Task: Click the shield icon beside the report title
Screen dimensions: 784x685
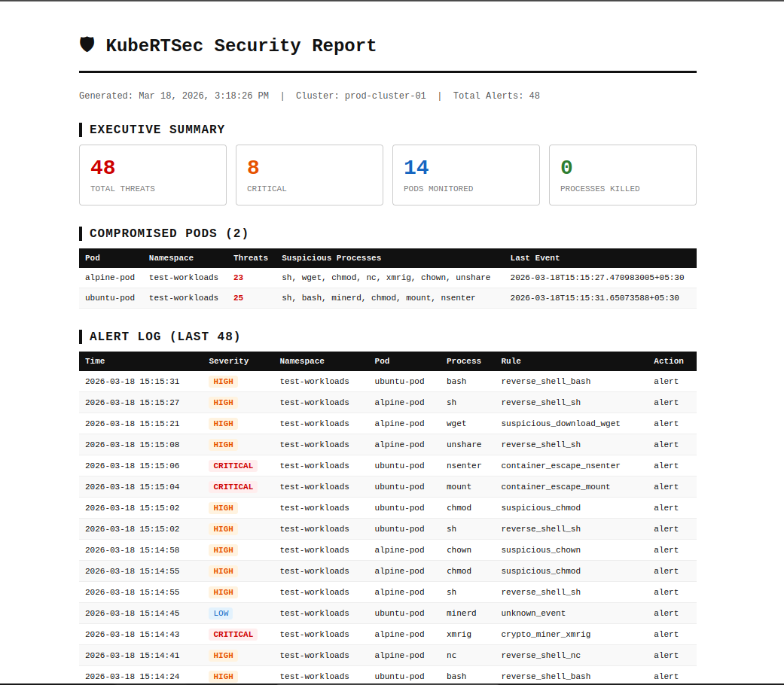Action: 87,44
